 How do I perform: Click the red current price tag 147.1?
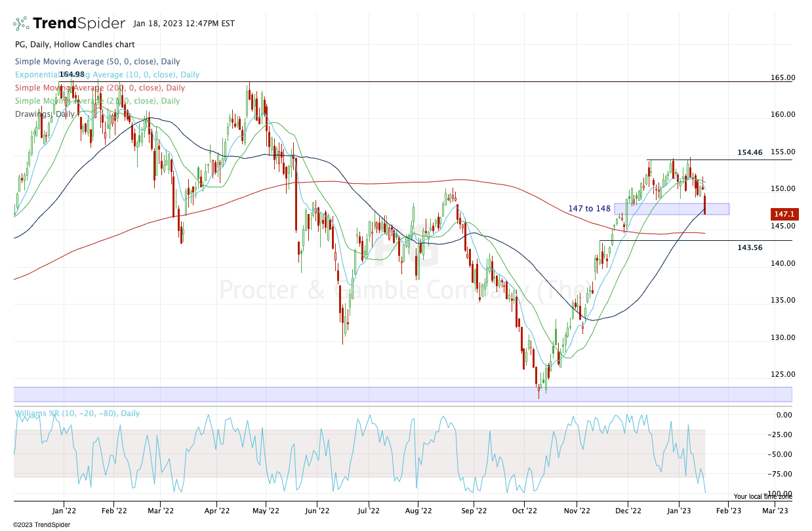[784, 214]
